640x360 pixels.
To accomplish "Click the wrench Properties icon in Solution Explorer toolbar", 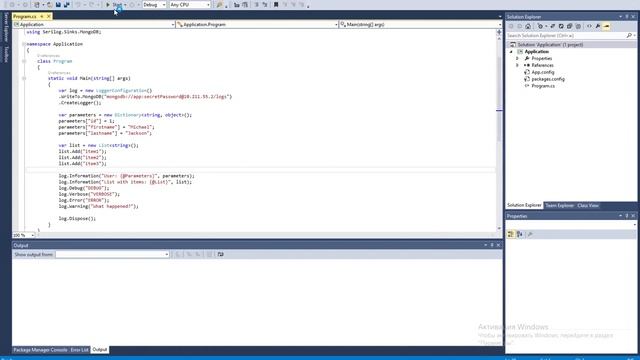I will pos(598,26).
